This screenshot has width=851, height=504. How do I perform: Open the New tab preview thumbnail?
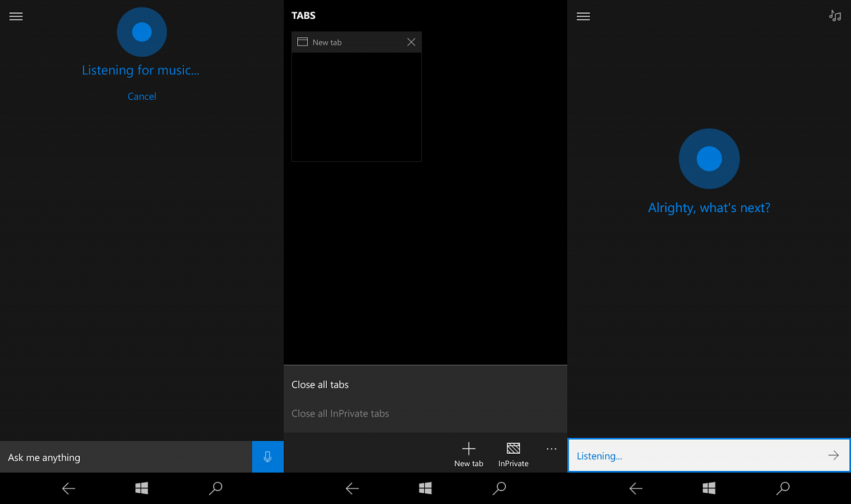(x=356, y=107)
